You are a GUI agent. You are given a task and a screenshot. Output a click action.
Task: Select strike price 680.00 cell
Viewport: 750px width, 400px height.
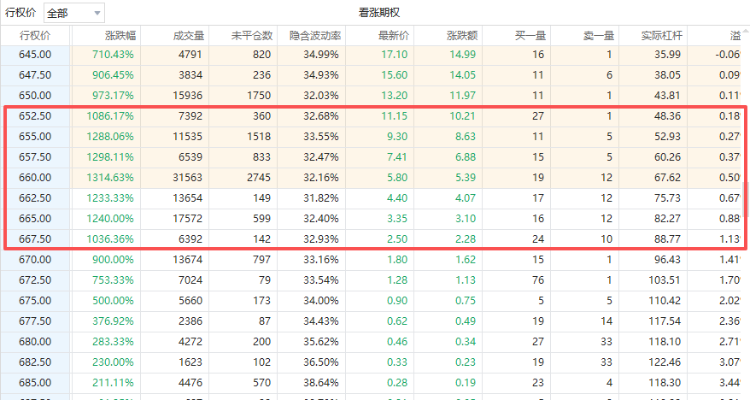pyautogui.click(x=35, y=342)
